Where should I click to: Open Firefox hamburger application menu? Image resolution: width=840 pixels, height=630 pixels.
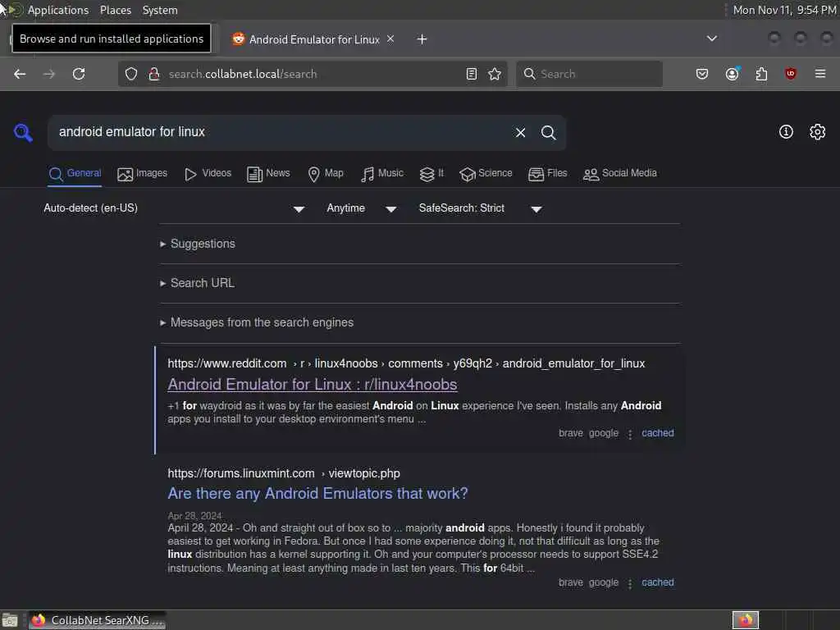coord(820,74)
